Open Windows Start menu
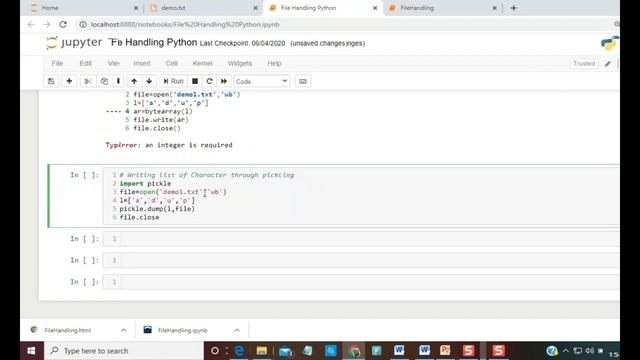This screenshot has width=640, height=360. (x=31, y=351)
